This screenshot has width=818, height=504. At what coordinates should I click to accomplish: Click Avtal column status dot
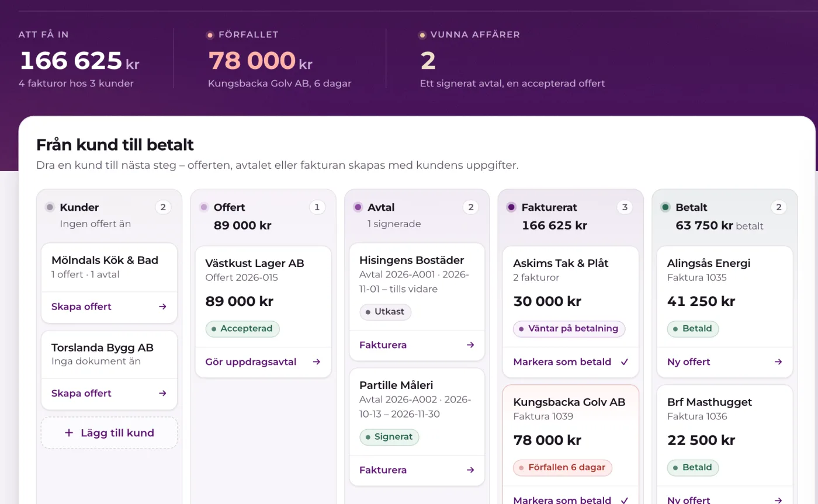358,207
